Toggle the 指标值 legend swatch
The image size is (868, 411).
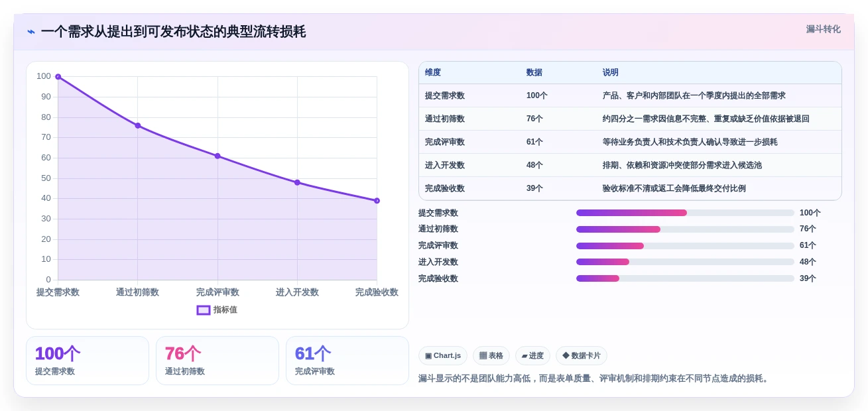pos(204,310)
